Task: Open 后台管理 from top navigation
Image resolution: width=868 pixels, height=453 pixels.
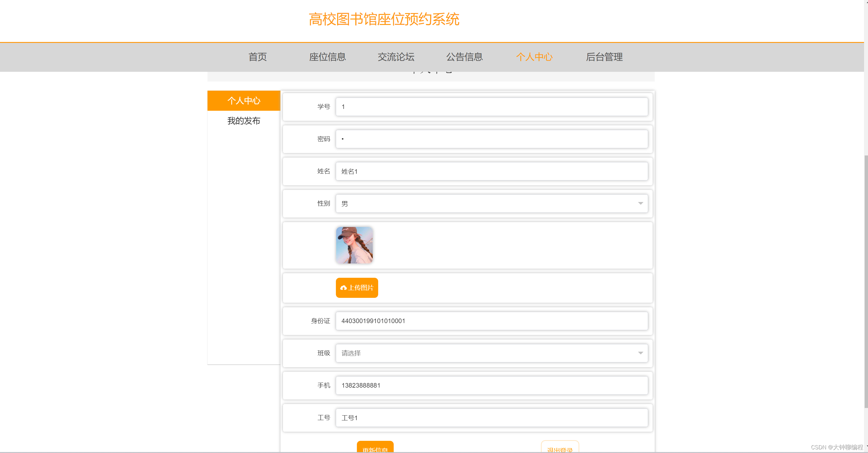Action: pyautogui.click(x=604, y=57)
